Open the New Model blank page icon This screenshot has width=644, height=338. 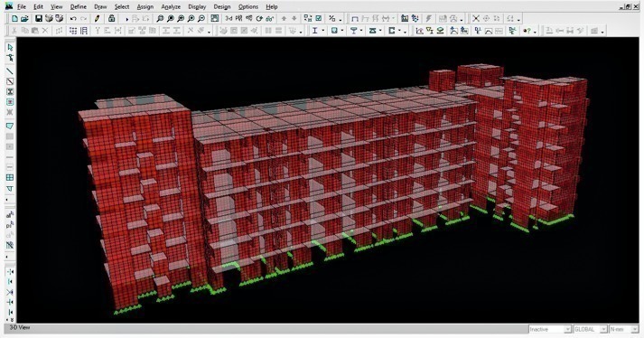[14, 18]
